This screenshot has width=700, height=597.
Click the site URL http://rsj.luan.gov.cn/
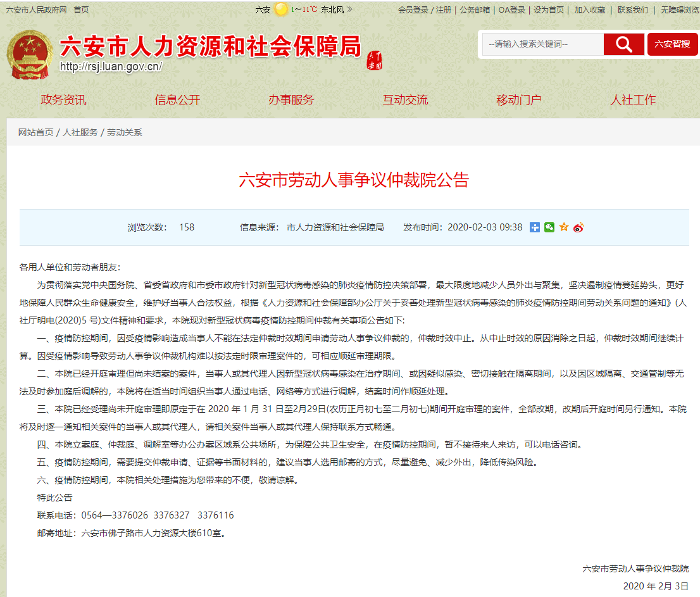(111, 67)
